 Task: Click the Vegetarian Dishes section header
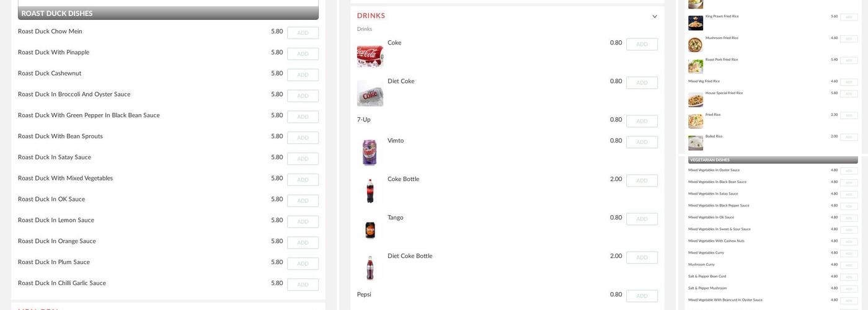coord(773,160)
